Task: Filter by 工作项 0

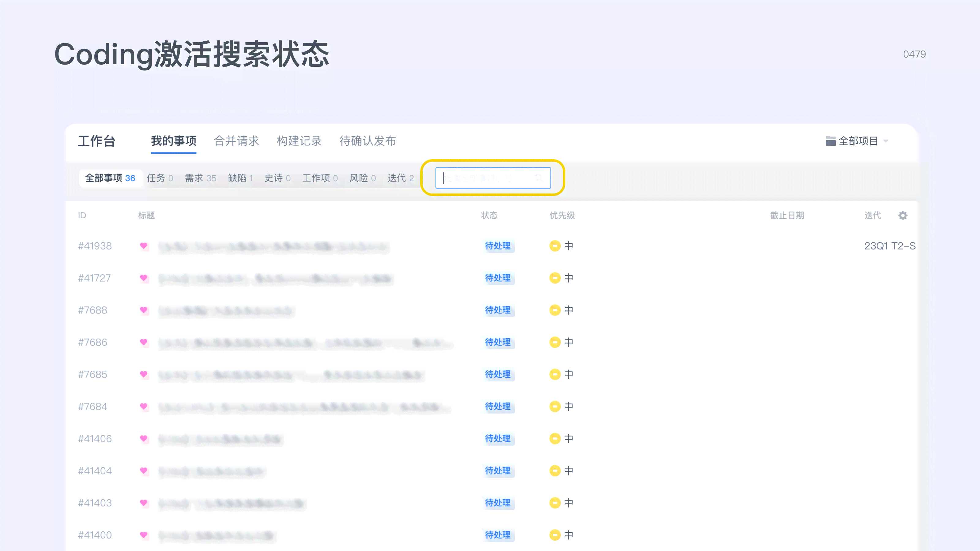Action: pos(320,178)
